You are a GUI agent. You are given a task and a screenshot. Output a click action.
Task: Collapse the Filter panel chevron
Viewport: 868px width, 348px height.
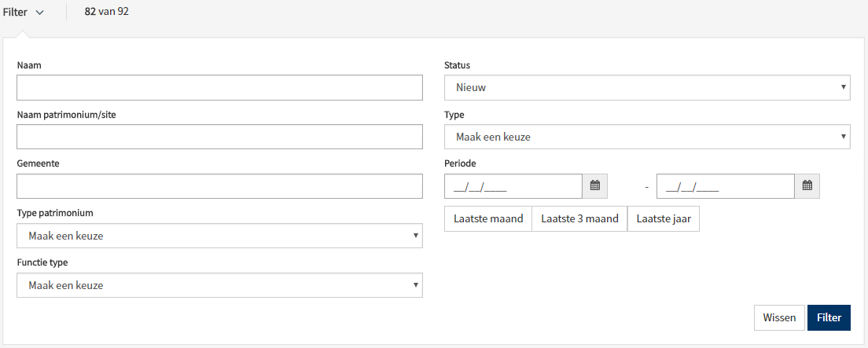(40, 13)
